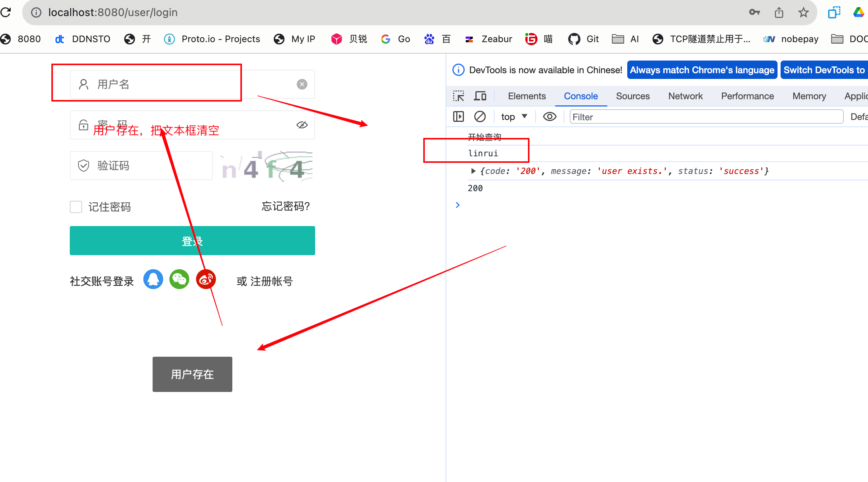The height and width of the screenshot is (482, 868).
Task: Click the close icon on username field
Action: [303, 84]
